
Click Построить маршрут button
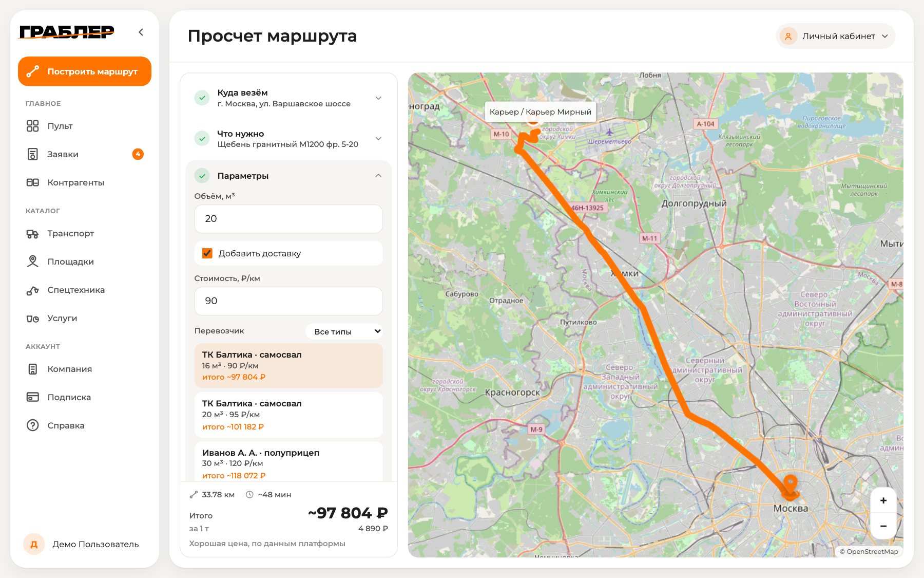click(x=85, y=71)
